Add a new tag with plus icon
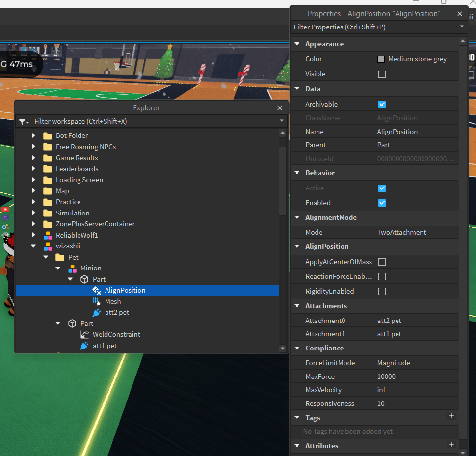Image resolution: width=476 pixels, height=456 pixels. click(x=451, y=416)
